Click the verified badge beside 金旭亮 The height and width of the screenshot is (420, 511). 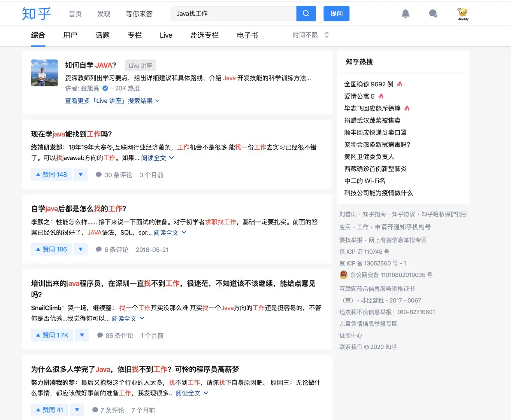click(105, 88)
